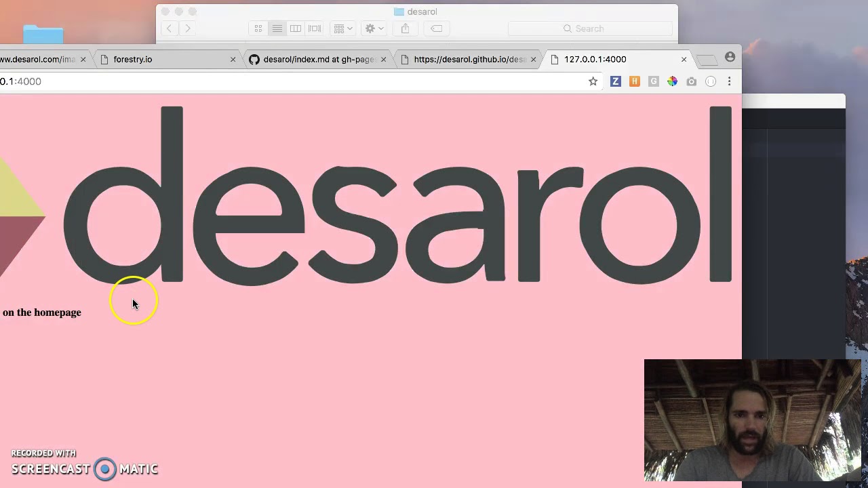The height and width of the screenshot is (488, 868).
Task: Open the Chrome three-dot menu
Action: [729, 81]
